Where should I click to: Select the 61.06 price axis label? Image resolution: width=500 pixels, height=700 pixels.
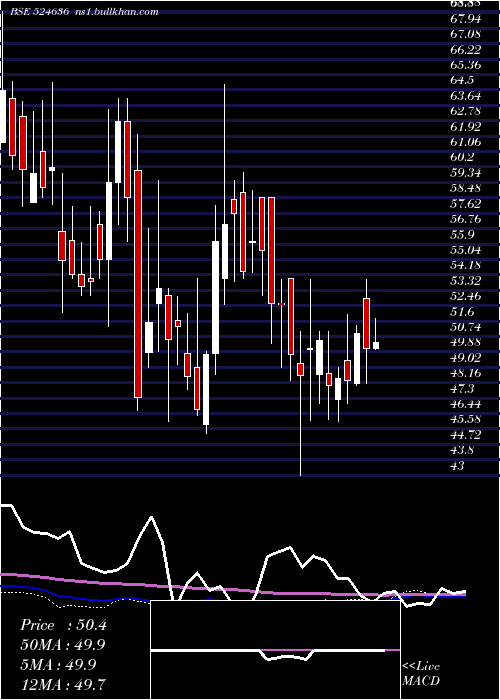click(x=466, y=142)
